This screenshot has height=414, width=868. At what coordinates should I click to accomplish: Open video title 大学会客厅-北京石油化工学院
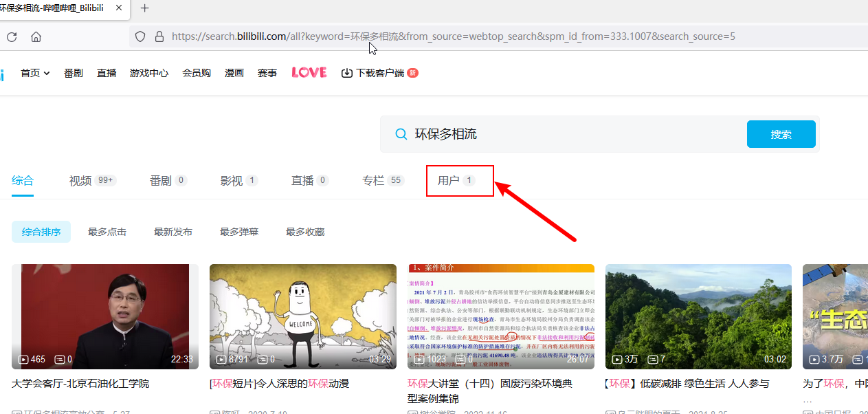[x=80, y=384]
